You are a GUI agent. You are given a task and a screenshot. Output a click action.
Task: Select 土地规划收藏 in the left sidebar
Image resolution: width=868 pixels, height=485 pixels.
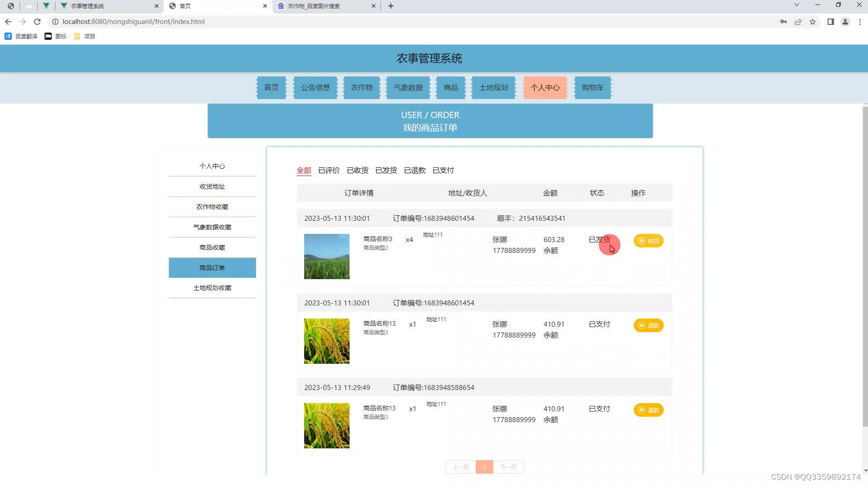click(x=212, y=288)
